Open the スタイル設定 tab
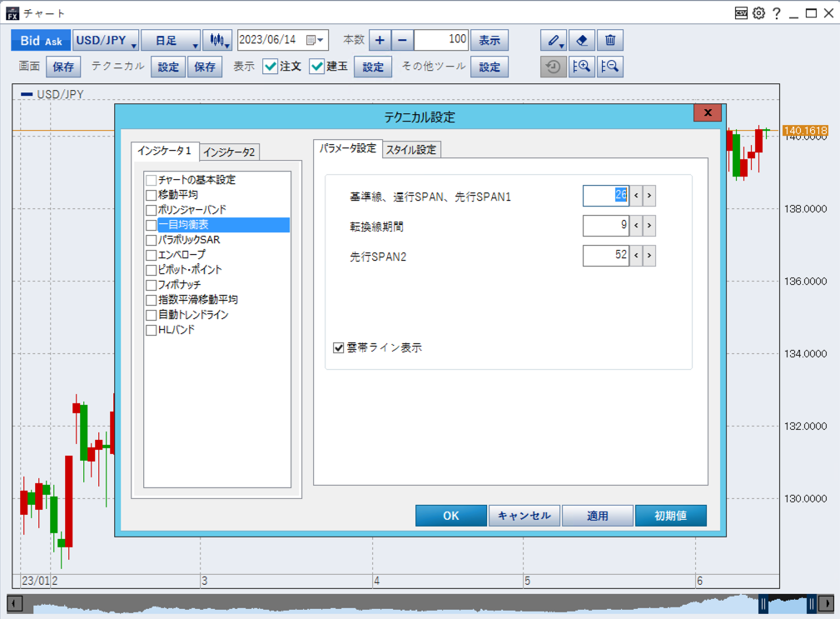 pyautogui.click(x=411, y=150)
